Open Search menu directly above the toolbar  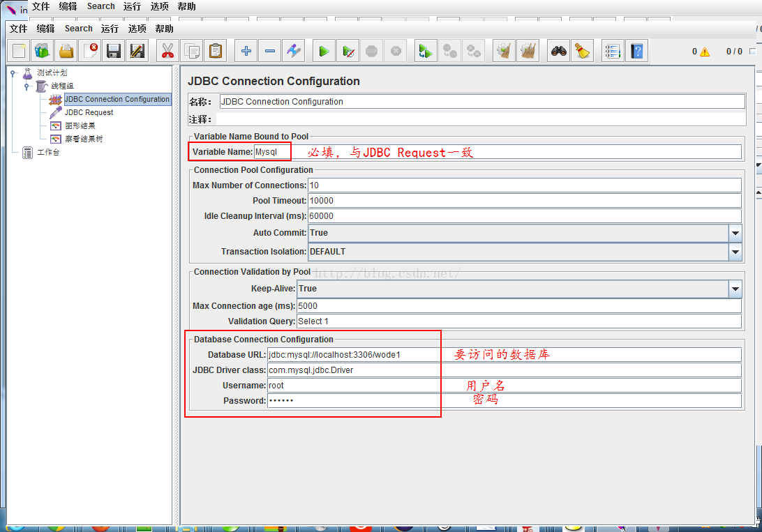point(79,29)
